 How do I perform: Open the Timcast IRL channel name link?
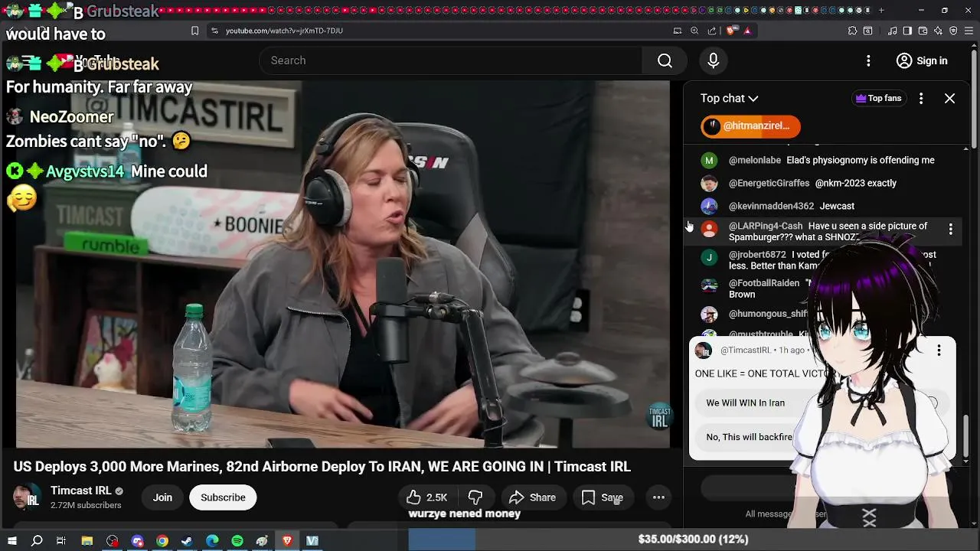80,491
